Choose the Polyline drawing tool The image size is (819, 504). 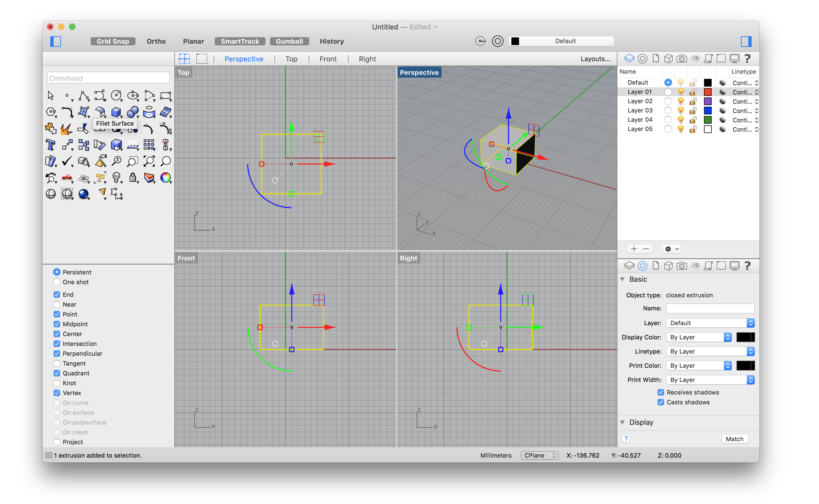coord(83,96)
